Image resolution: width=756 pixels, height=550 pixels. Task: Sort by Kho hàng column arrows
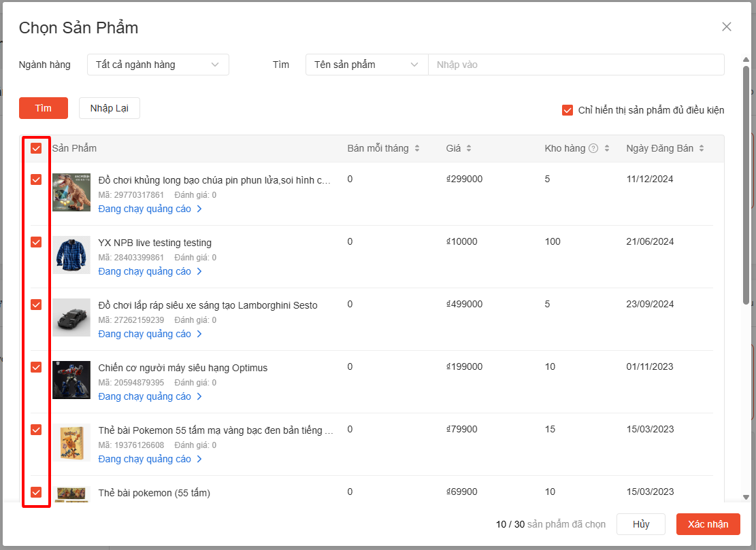(607, 149)
